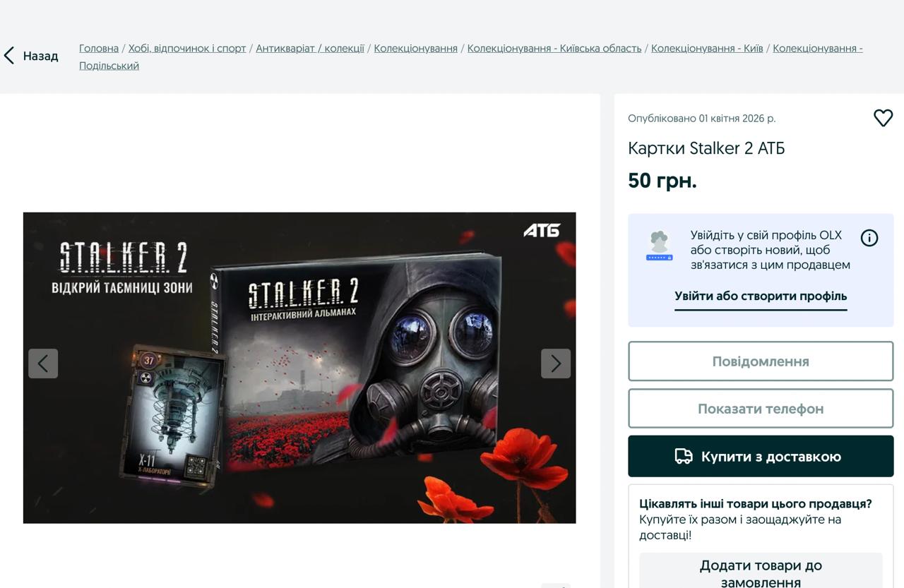Show previous photo with left arrow
The image size is (904, 588).
(x=43, y=364)
